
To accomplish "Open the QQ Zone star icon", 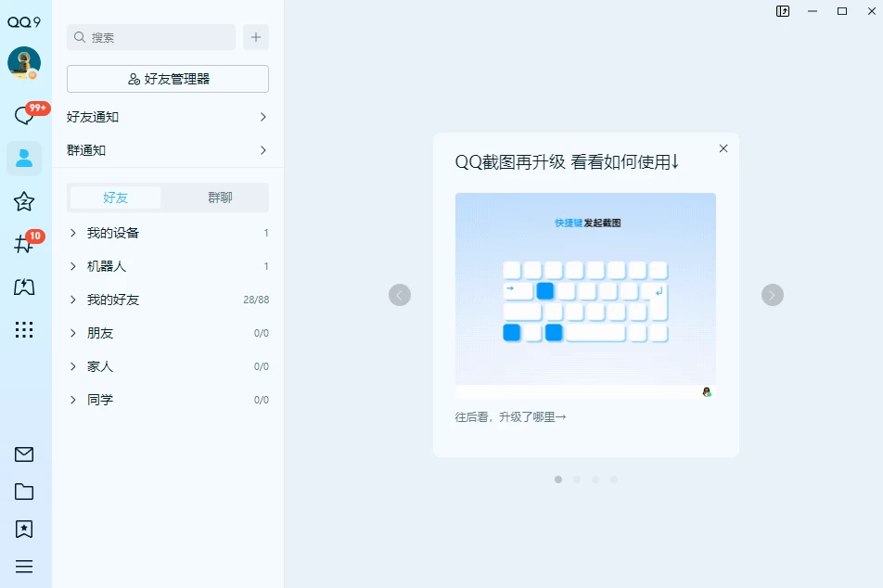I will tap(24, 201).
